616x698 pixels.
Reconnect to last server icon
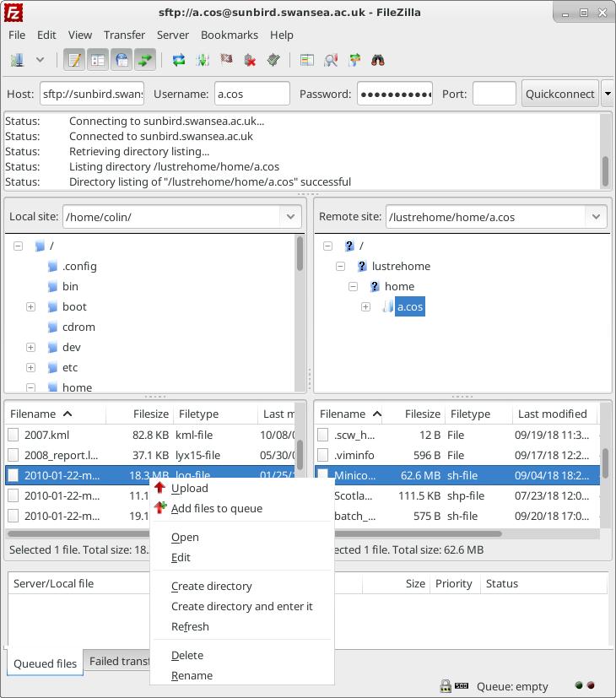(x=273, y=60)
